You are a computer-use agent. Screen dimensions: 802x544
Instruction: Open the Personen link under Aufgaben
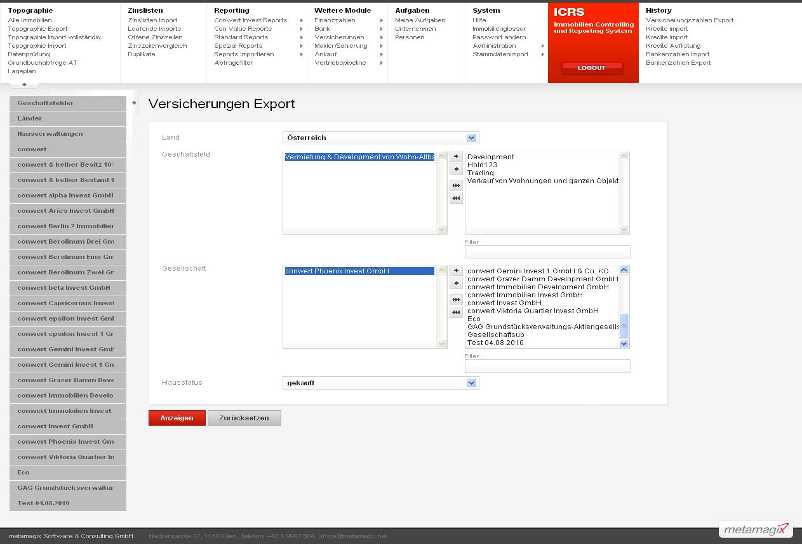click(409, 37)
